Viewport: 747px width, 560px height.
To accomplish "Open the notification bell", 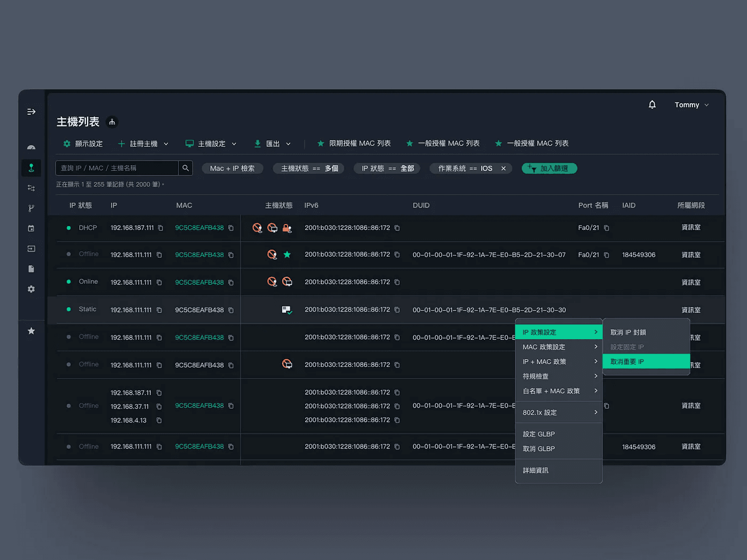I will coord(652,105).
